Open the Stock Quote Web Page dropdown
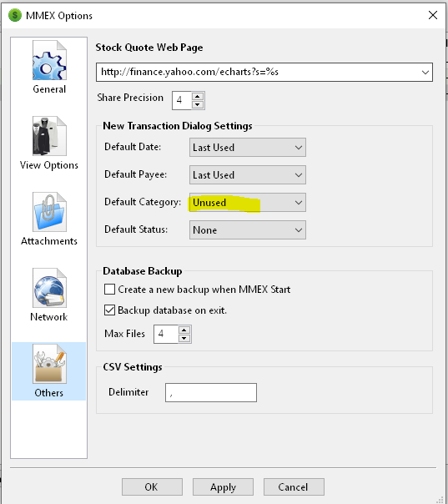The image size is (448, 504). pos(425,72)
